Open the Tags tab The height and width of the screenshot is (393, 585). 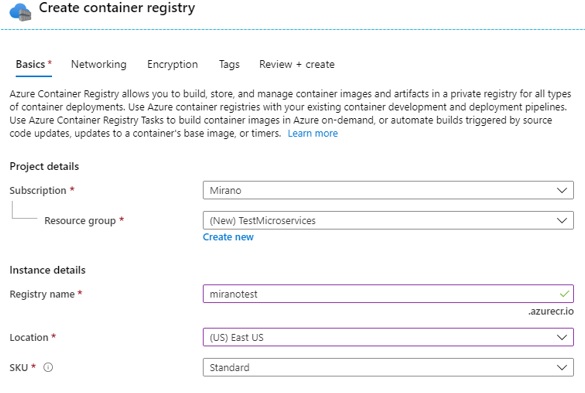click(229, 64)
